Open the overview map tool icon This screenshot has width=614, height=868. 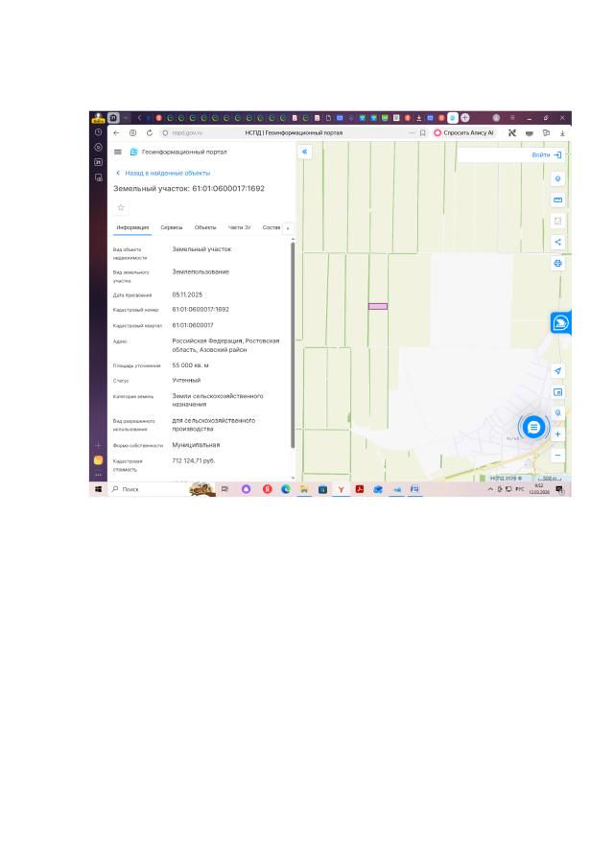click(557, 392)
